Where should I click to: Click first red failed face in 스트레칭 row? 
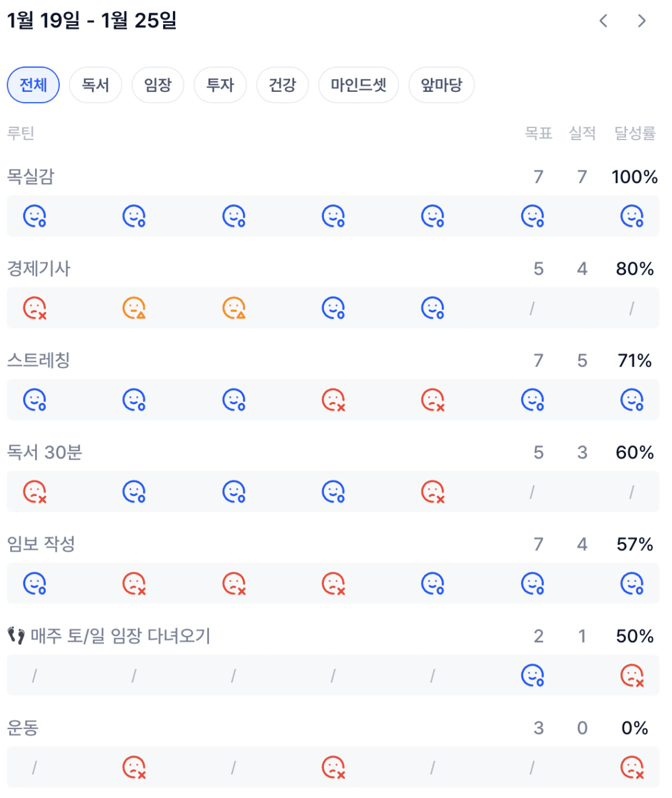tap(333, 400)
